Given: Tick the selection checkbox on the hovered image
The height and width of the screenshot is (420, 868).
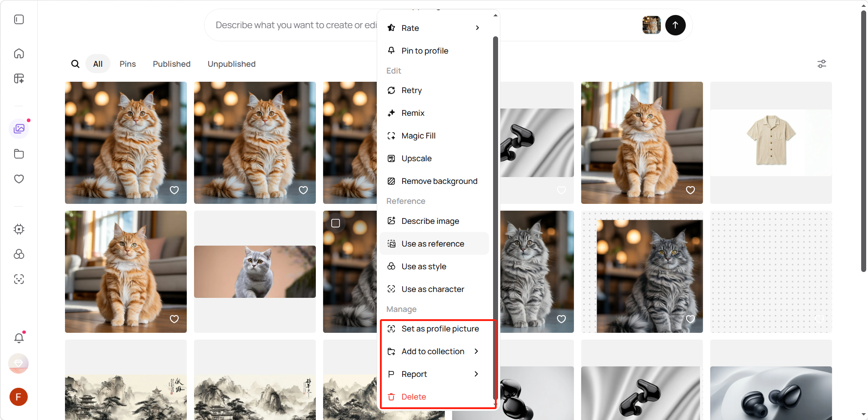Looking at the screenshot, I should [x=336, y=223].
